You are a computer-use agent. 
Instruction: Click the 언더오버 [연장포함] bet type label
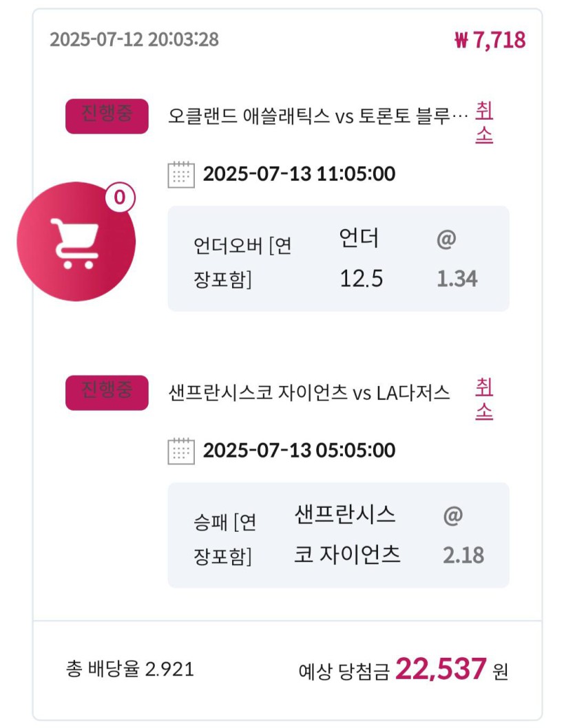click(242, 262)
